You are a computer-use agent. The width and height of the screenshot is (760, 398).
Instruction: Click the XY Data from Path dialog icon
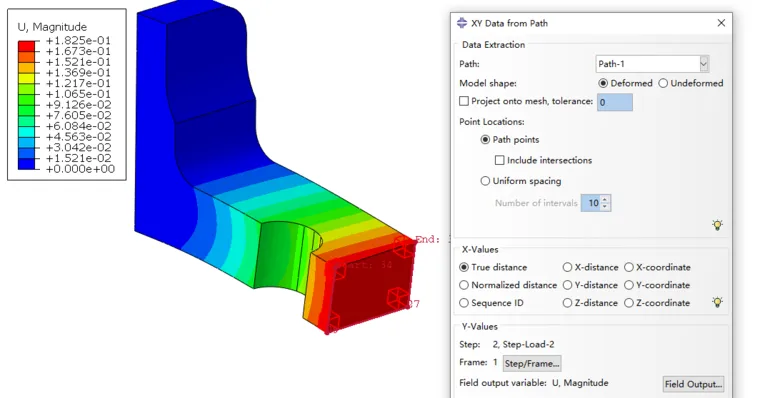tap(462, 23)
